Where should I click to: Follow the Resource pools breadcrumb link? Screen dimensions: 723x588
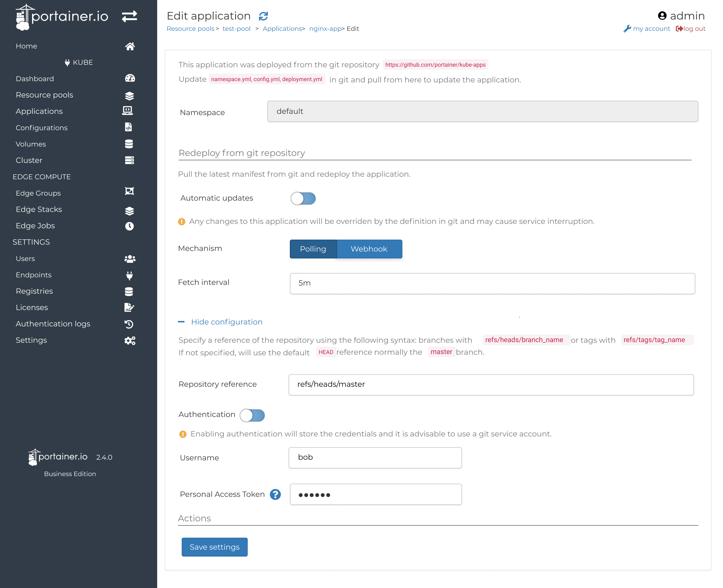(190, 29)
